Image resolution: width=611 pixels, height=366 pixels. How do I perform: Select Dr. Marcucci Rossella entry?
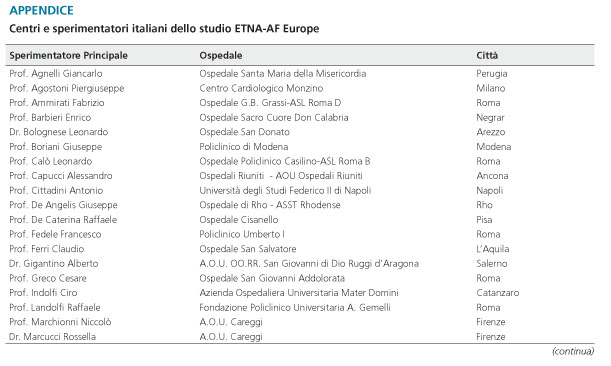[53, 337]
